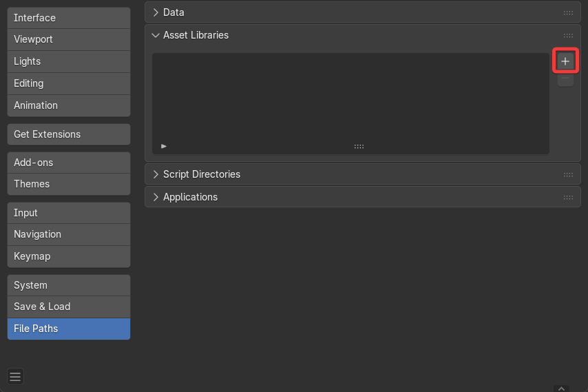Click the Data panel drag grip
588x392 pixels.
pos(568,12)
